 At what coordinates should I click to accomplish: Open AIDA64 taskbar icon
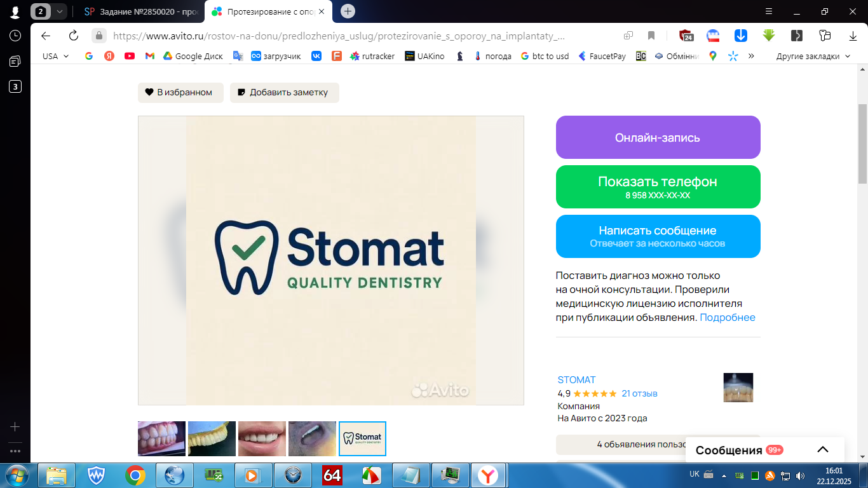(x=332, y=475)
